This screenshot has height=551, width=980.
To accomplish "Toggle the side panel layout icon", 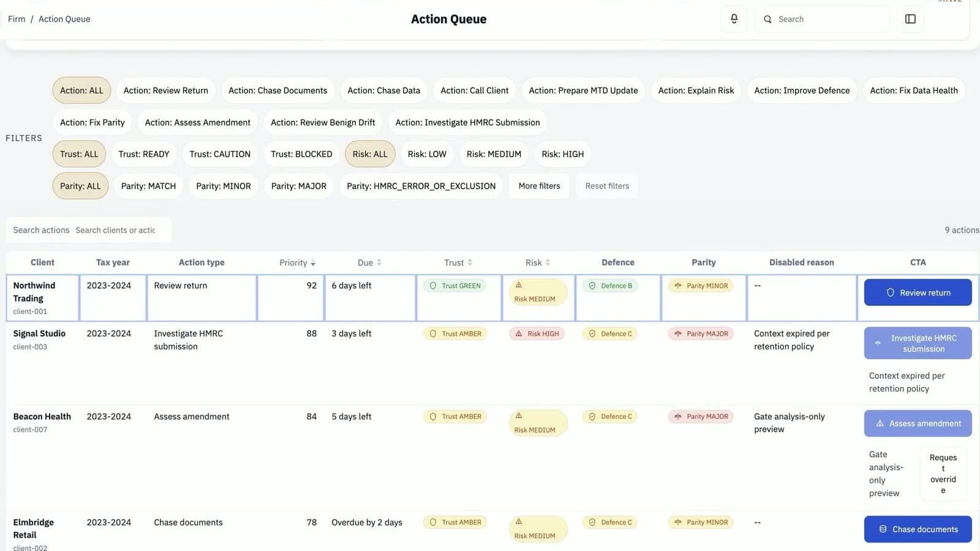I will point(910,19).
